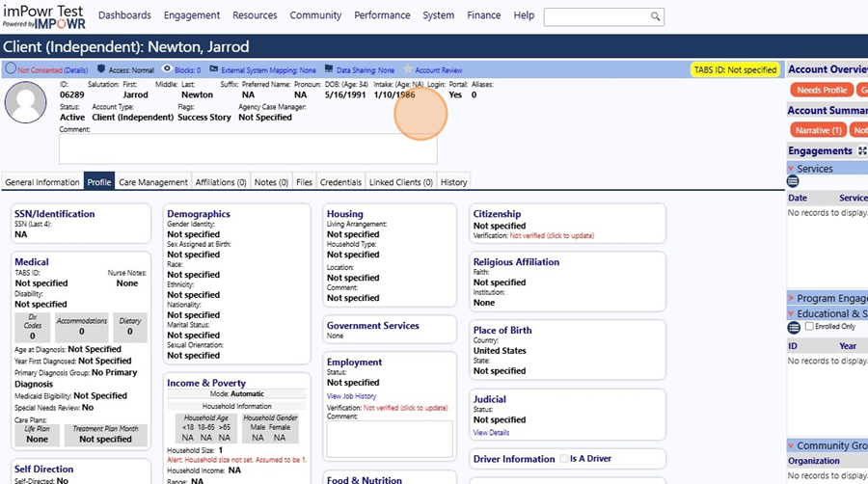This screenshot has width=868, height=484.
Task: Open the Educational section list menu icon
Action: click(794, 328)
